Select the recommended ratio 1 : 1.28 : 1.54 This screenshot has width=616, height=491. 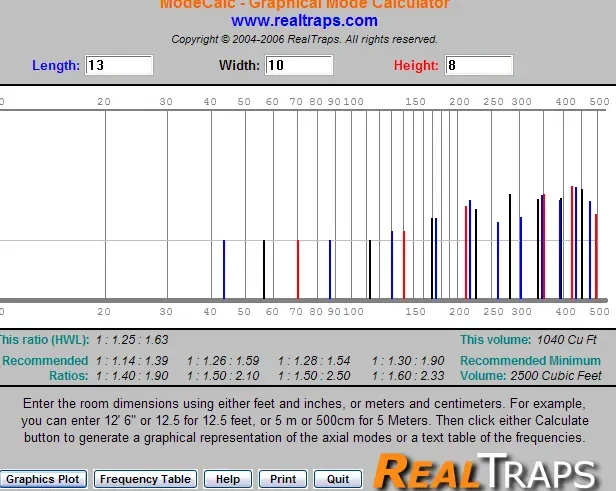pyautogui.click(x=314, y=361)
